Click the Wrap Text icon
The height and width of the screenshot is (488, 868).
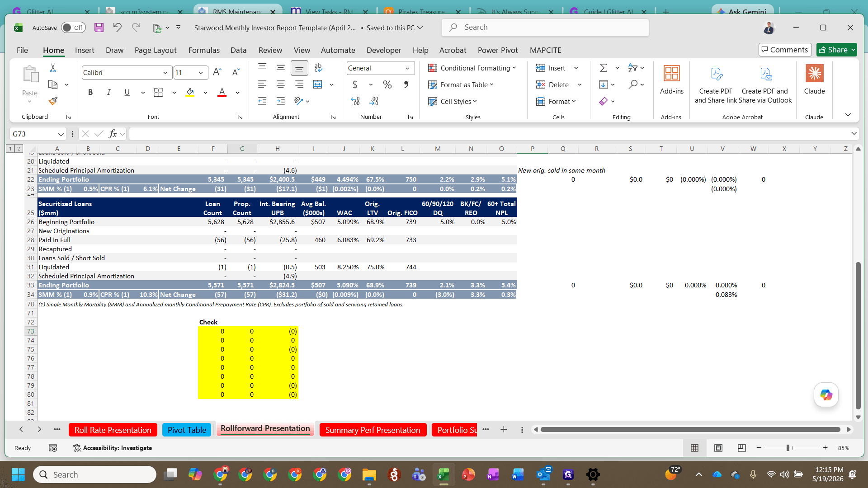click(318, 68)
